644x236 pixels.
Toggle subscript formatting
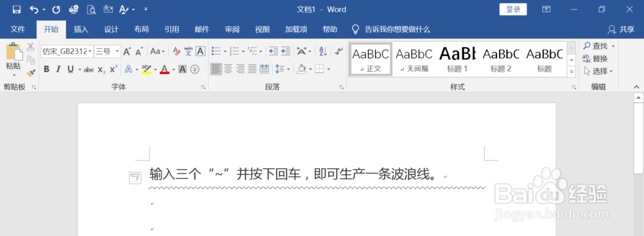(x=102, y=69)
